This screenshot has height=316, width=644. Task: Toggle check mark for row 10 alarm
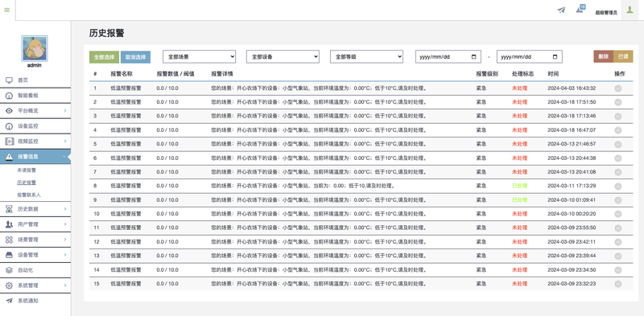coord(617,214)
